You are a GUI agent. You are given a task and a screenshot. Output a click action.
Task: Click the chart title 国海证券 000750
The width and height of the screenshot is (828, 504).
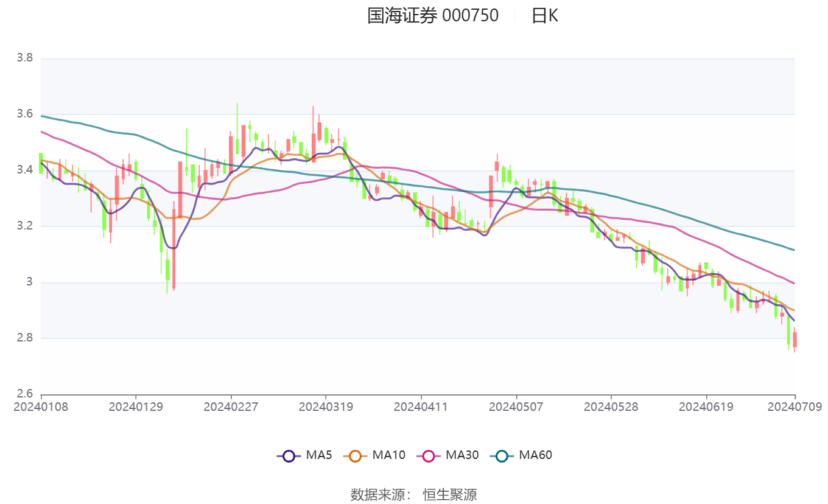pos(433,15)
